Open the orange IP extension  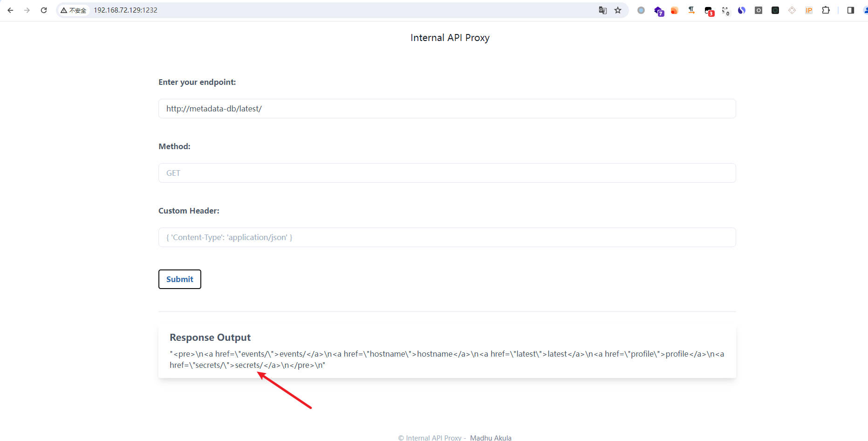click(809, 10)
